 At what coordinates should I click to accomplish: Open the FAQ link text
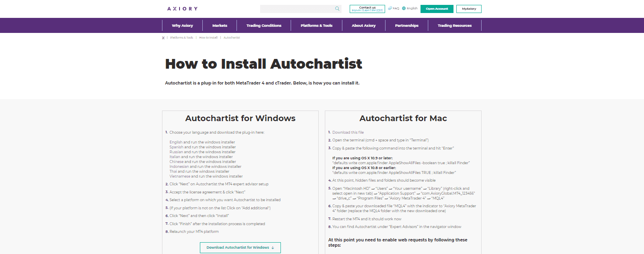point(396,8)
